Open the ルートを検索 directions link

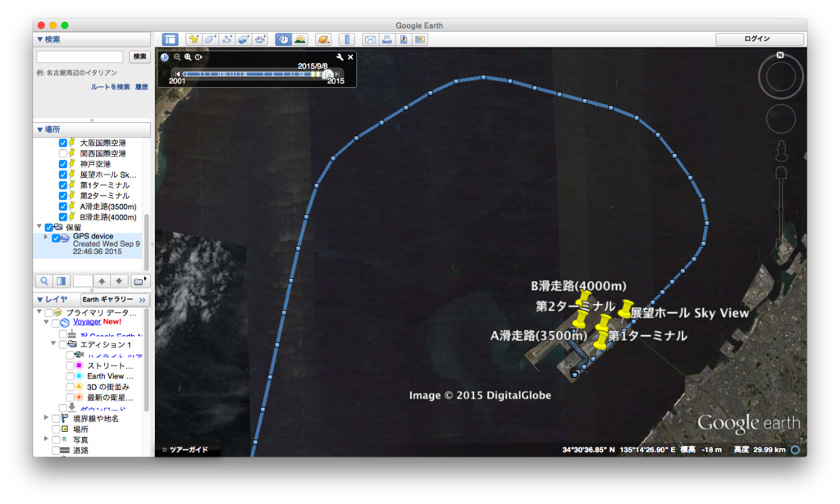coord(110,87)
